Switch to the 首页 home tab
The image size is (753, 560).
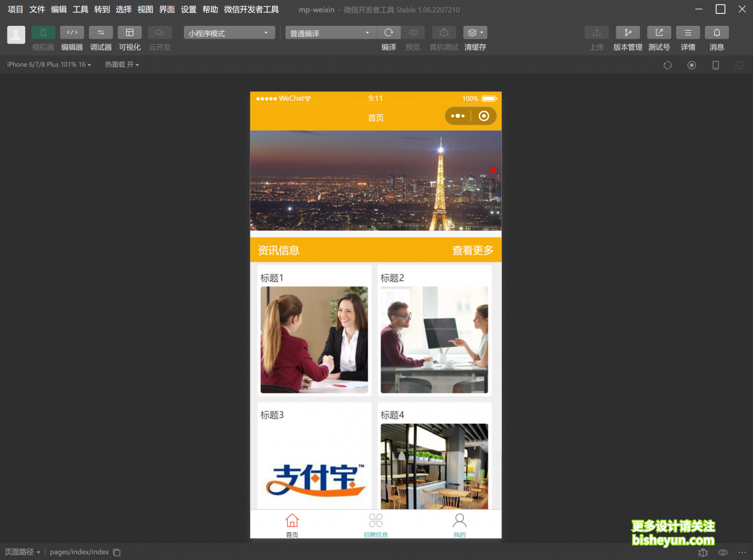292,525
